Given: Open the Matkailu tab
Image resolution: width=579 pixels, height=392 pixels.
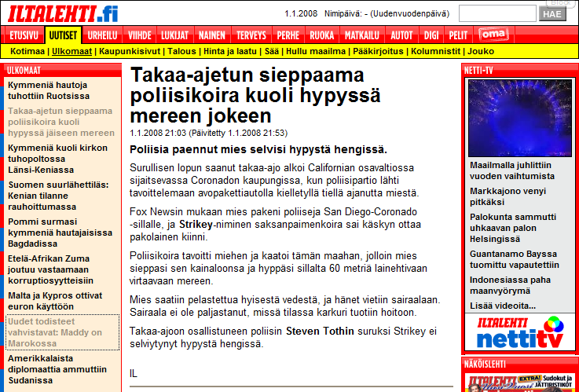Looking at the screenshot, I should (362, 35).
